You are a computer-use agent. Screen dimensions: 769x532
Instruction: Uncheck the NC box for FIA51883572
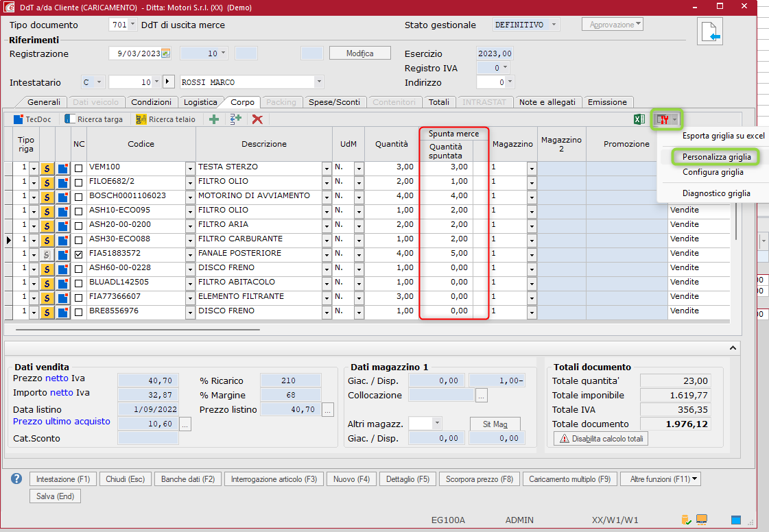(x=79, y=254)
